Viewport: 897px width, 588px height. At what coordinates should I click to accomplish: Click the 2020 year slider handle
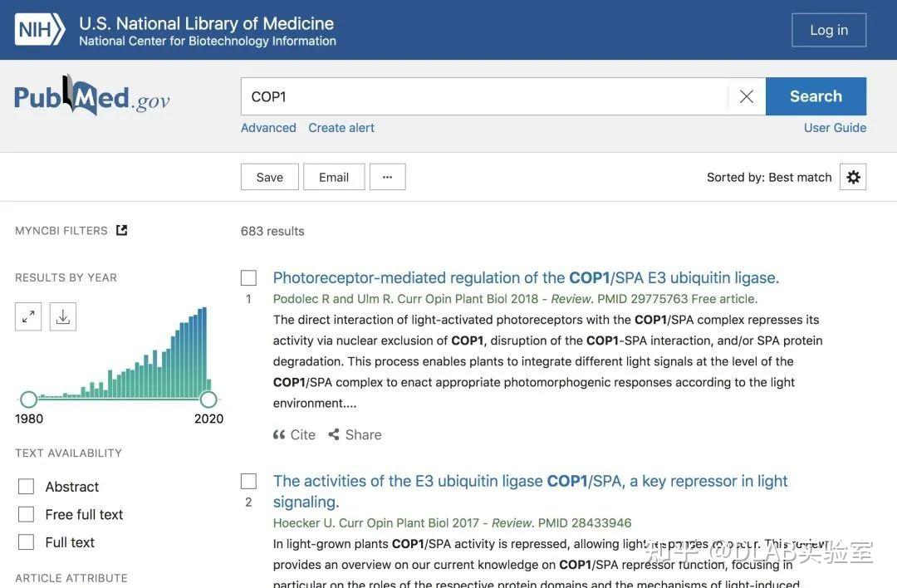pos(208,399)
